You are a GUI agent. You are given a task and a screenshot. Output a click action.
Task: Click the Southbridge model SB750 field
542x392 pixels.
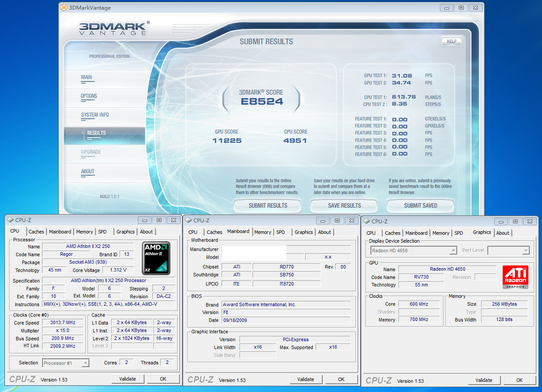[x=286, y=275]
